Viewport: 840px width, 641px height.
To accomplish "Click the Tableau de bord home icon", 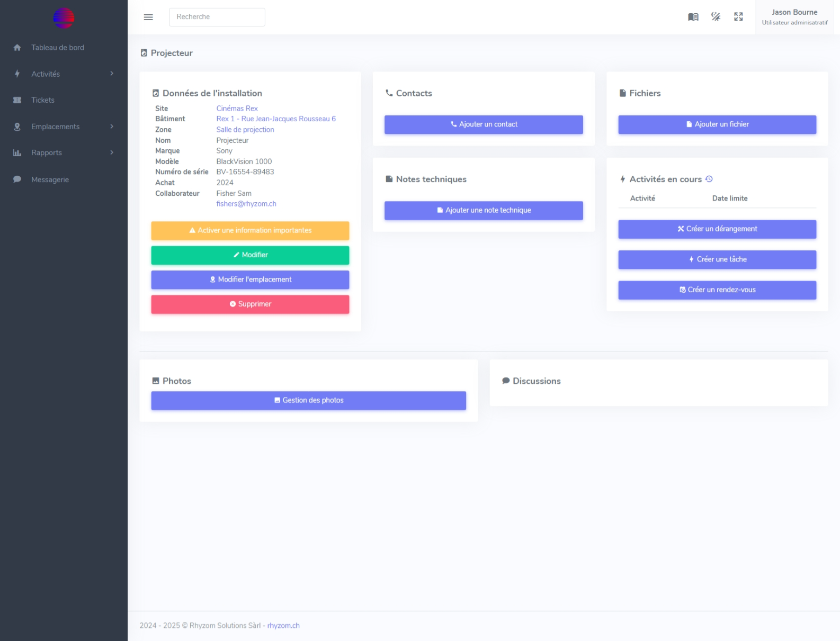I will tap(17, 48).
